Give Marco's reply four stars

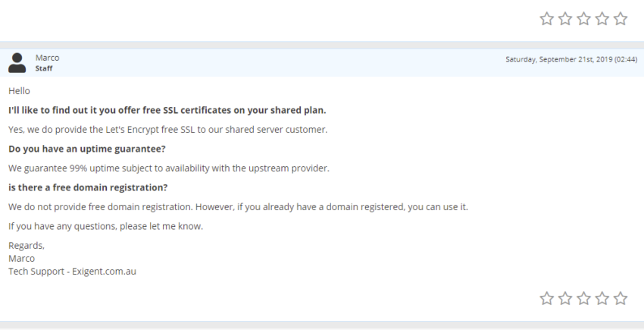tap(602, 298)
